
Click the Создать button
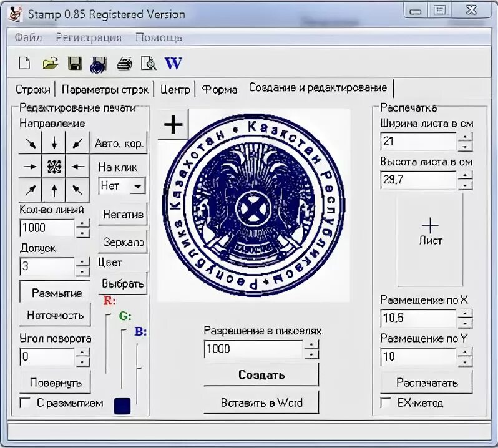click(x=261, y=374)
